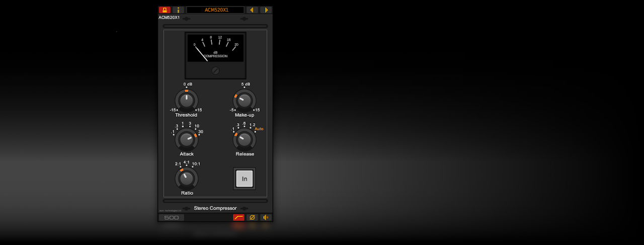Viewport: 644px width, 245px height.
Task: Click the red padlock lock icon
Action: 165,10
